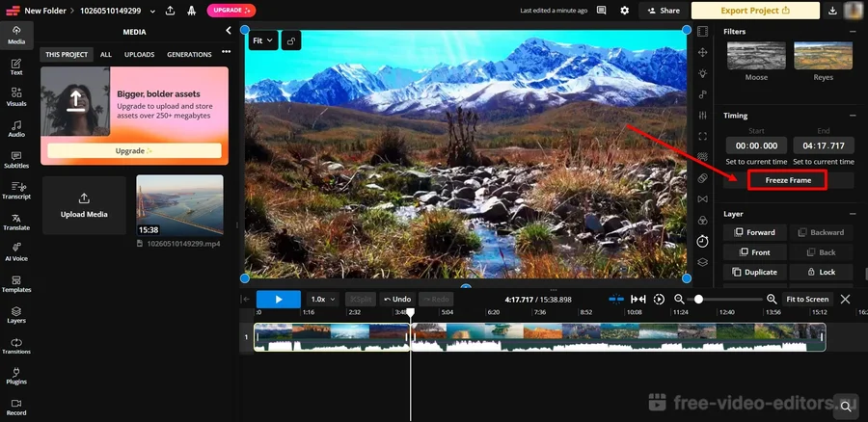
Task: Toggle timeline snapping icon
Action: (615, 300)
